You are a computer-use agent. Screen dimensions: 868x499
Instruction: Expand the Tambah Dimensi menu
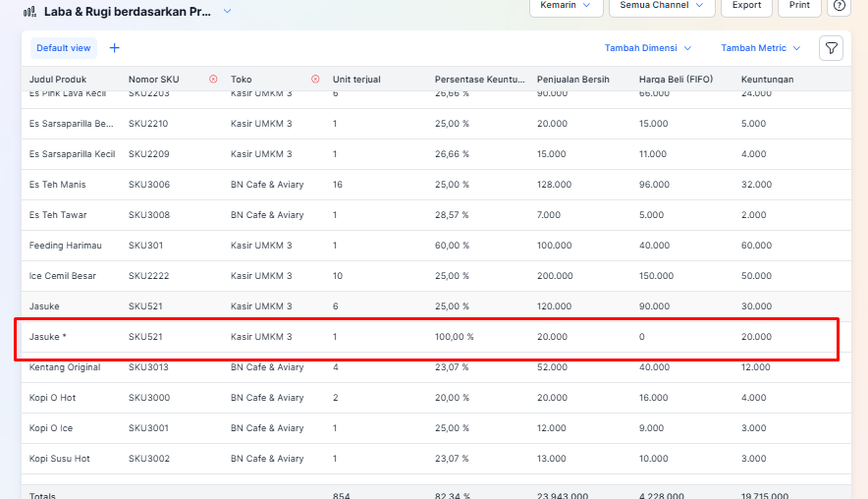(648, 48)
